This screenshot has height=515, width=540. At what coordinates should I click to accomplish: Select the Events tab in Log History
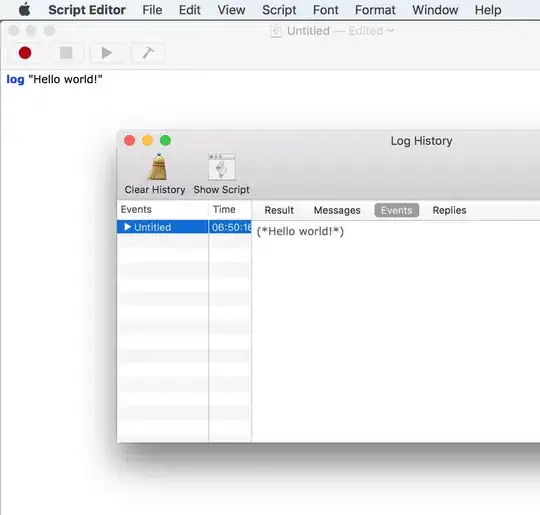pos(397,210)
